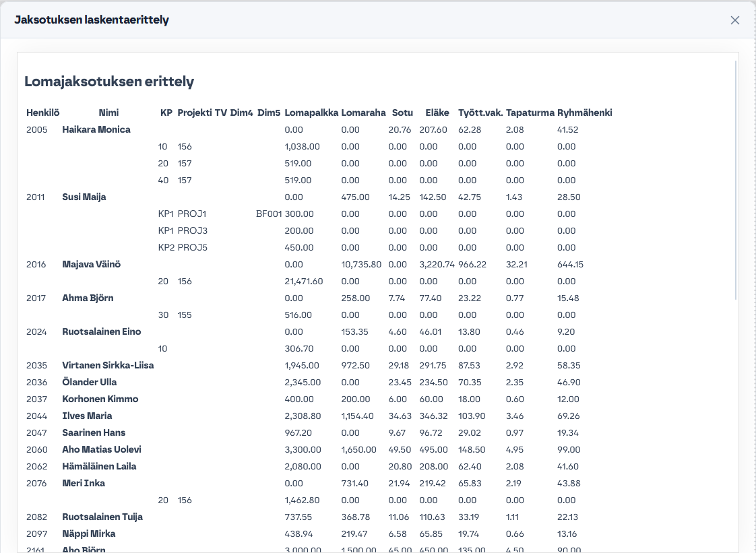Viewport: 756px width, 553px height.
Task: Click the Lomaraha value 475.00
Action: point(355,197)
